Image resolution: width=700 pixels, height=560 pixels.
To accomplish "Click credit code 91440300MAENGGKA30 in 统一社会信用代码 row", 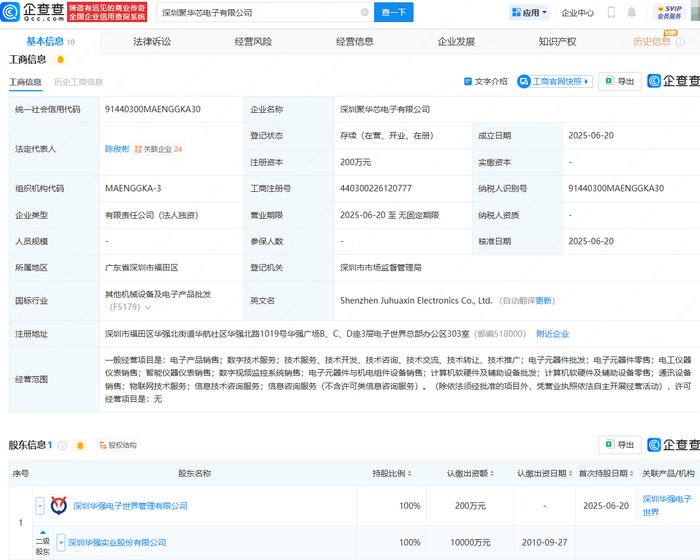I will pos(153,109).
